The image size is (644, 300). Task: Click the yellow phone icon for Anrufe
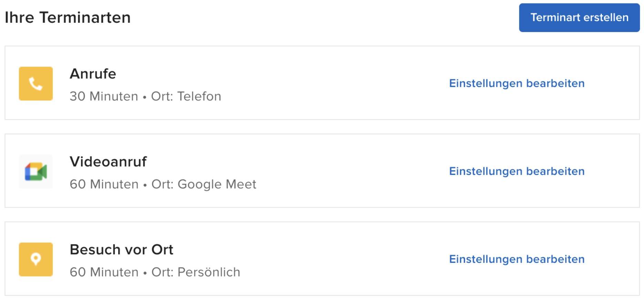point(36,83)
